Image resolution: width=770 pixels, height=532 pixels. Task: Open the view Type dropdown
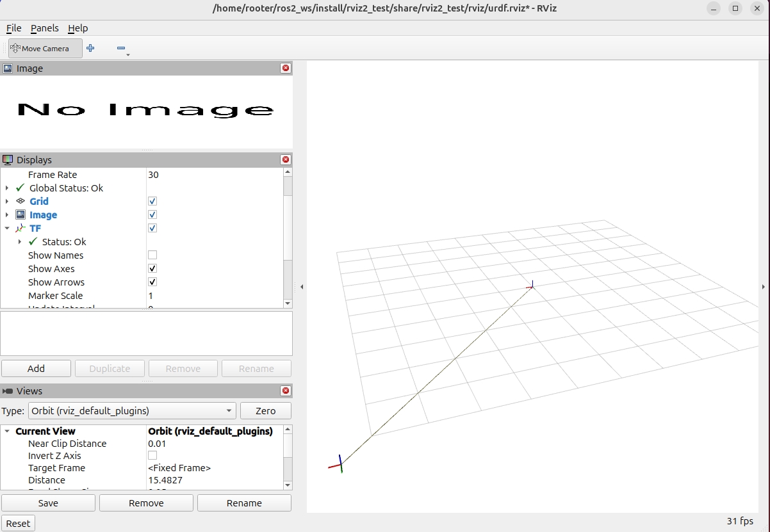[133, 411]
